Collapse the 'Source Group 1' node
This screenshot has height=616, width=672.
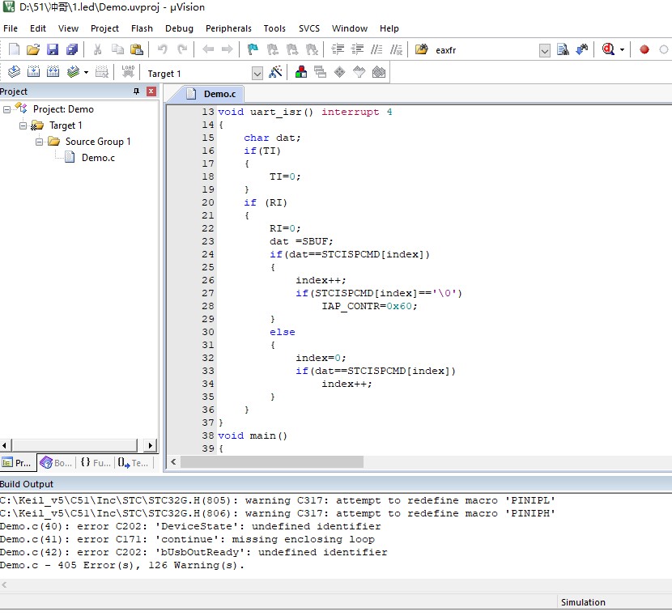pos(39,142)
